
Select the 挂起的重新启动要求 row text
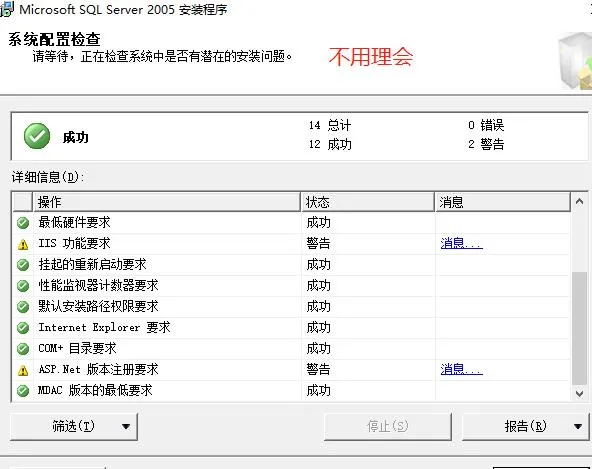(92, 264)
